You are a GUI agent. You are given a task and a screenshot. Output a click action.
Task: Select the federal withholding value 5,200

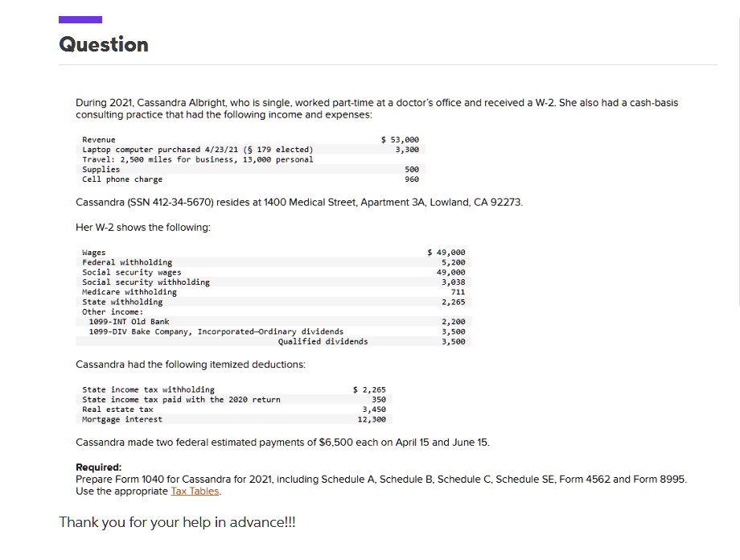[453, 262]
